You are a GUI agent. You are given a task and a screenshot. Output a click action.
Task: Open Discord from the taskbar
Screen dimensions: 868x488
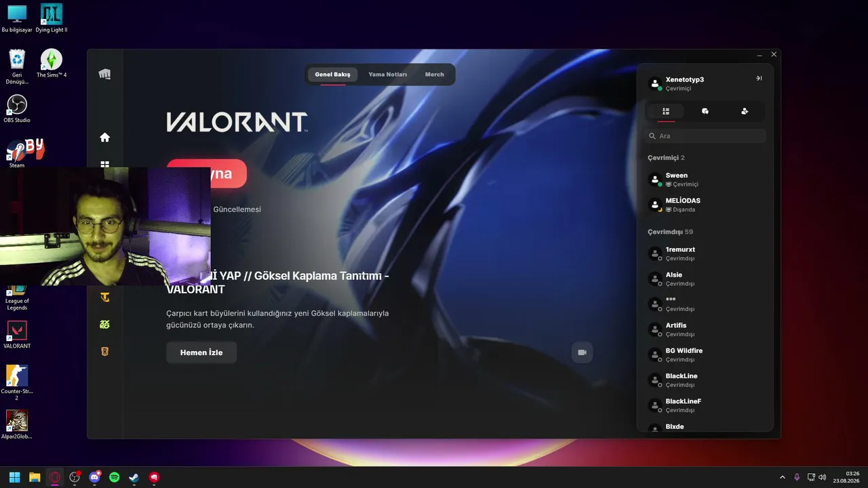tap(95, 477)
